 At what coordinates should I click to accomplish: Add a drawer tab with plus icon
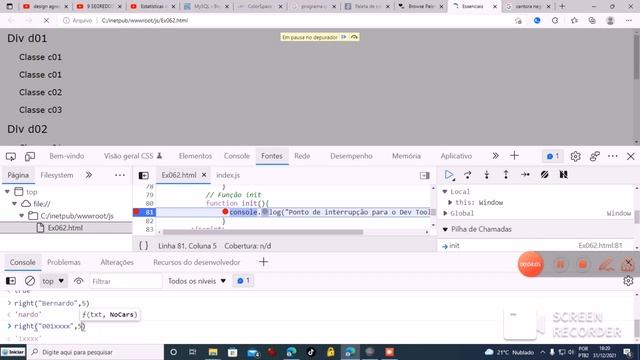(x=263, y=262)
